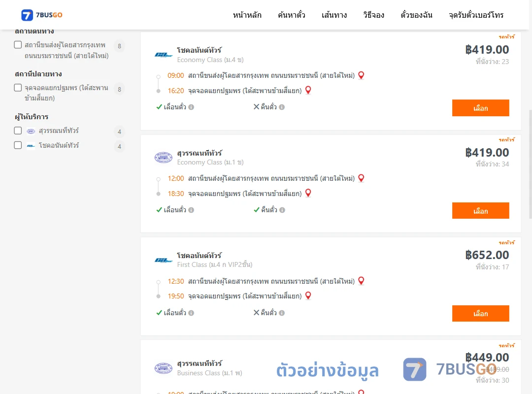Check the โชคอนันต์ทัวร์ operator filter
This screenshot has height=394, width=532.
tap(18, 145)
